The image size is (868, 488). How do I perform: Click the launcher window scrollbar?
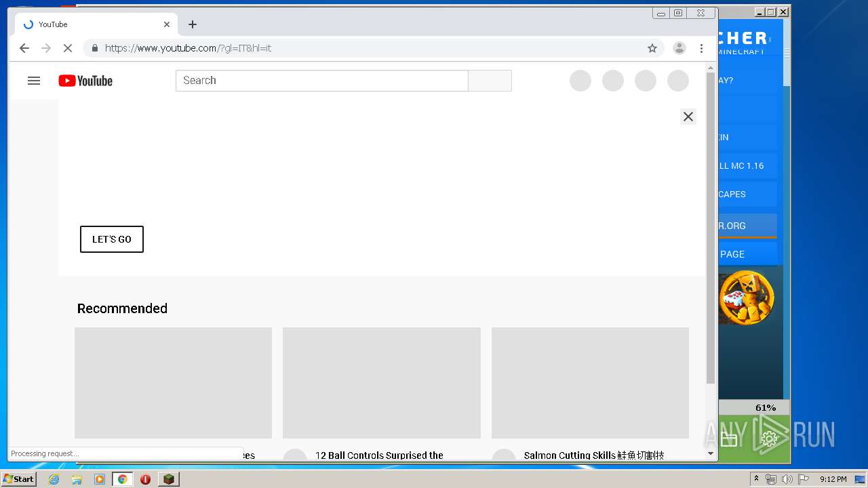tap(787, 52)
